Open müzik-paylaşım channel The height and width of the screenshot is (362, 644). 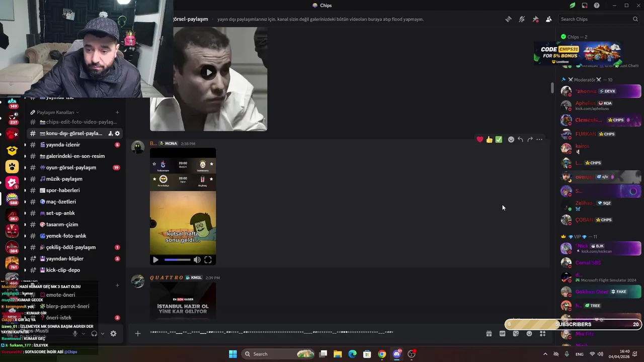tap(74, 179)
